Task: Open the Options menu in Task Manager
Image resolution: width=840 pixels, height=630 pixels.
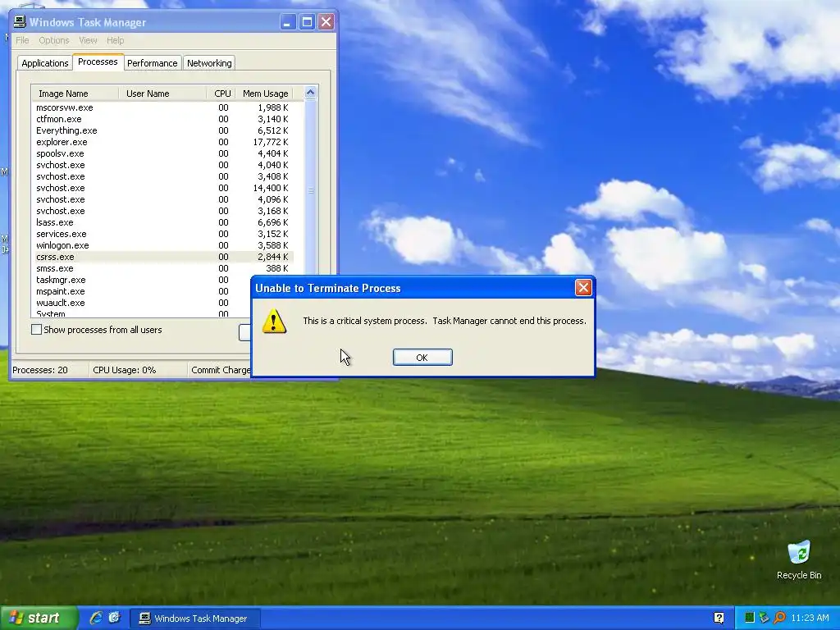Action: click(54, 40)
